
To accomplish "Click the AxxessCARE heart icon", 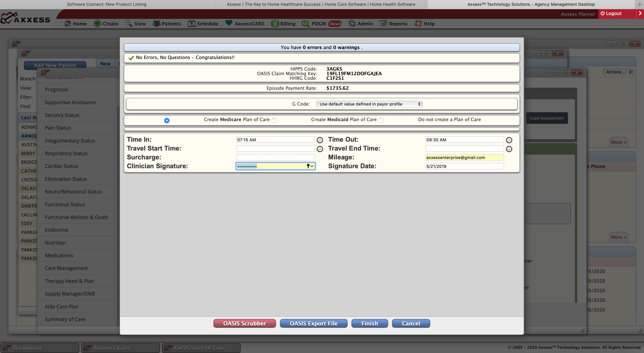I will (229, 23).
